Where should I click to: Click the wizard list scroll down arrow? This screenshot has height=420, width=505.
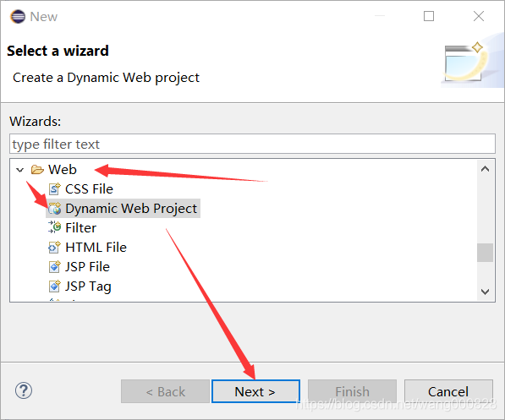[x=485, y=292]
